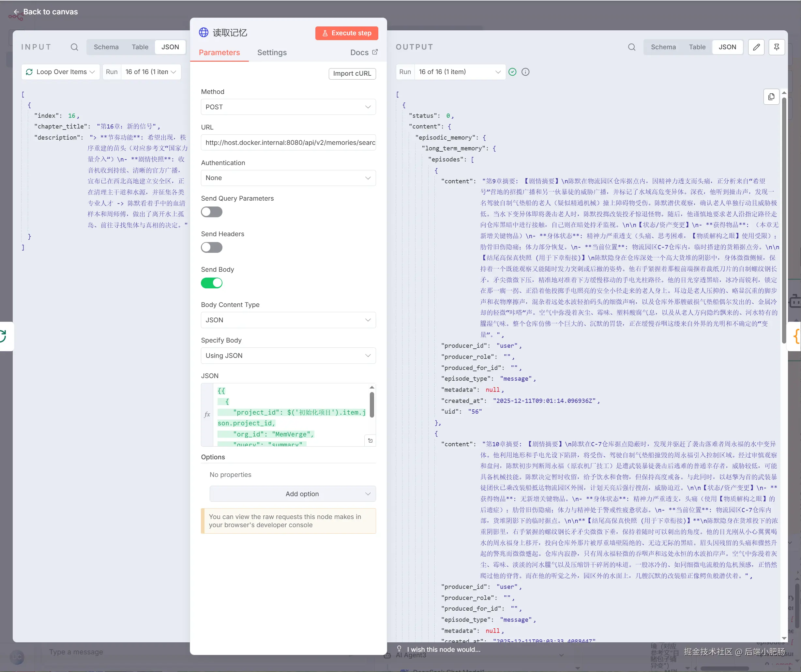Viewport: 801px width, 672px height.
Task: Click the search icon in INPUT panel
Action: click(74, 47)
